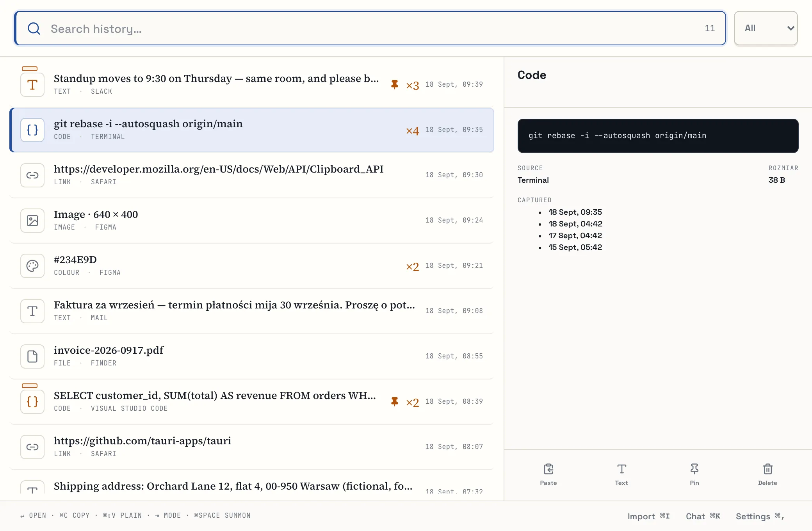The height and width of the screenshot is (531, 812).
Task: Click the ×2 count on #234E9D row
Action: (x=412, y=266)
